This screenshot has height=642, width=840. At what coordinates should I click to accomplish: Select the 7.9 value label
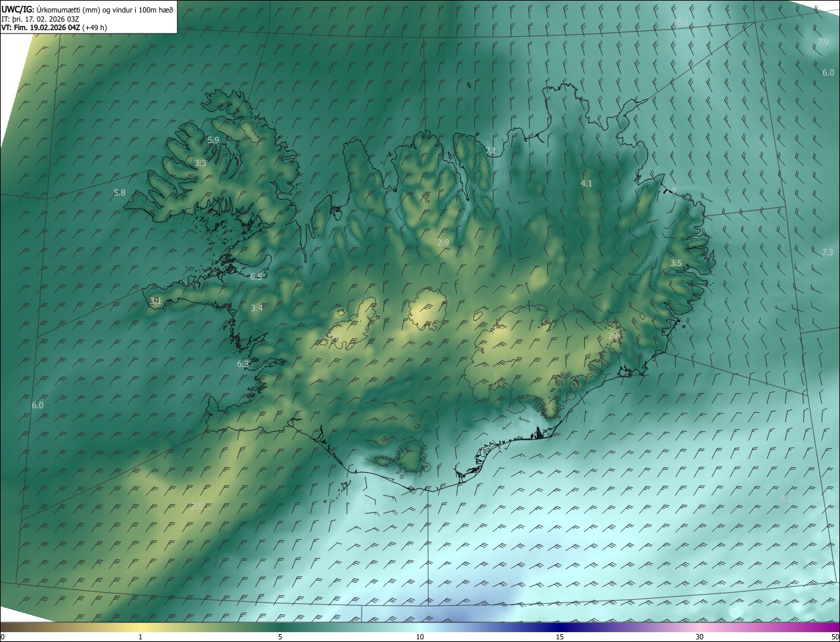click(x=823, y=42)
